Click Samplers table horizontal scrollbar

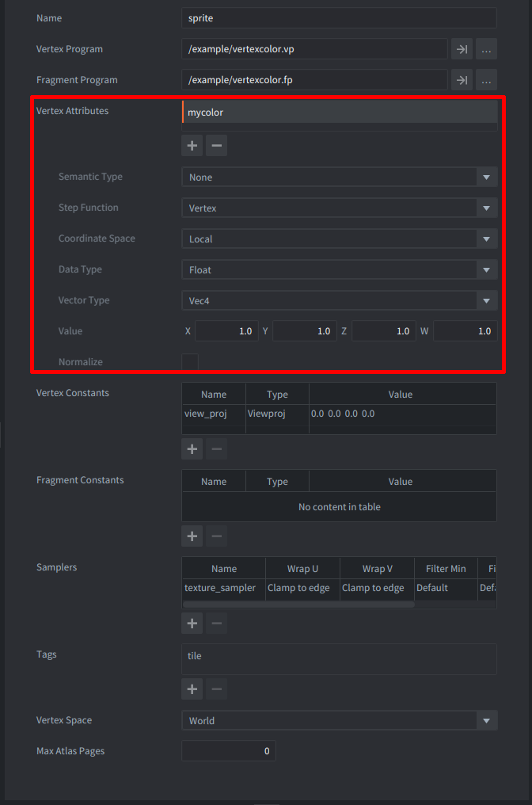click(298, 605)
